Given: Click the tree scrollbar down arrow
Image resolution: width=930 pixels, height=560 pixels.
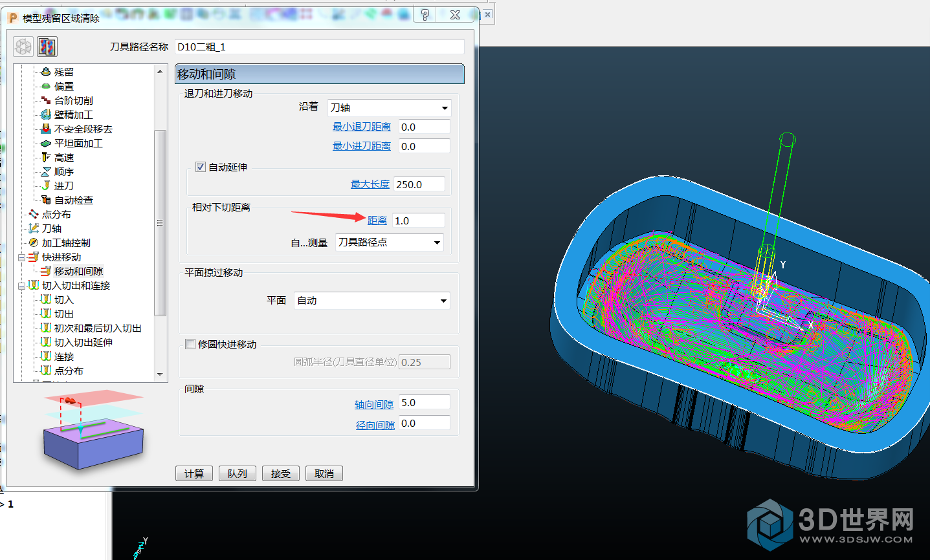Looking at the screenshot, I should [161, 375].
